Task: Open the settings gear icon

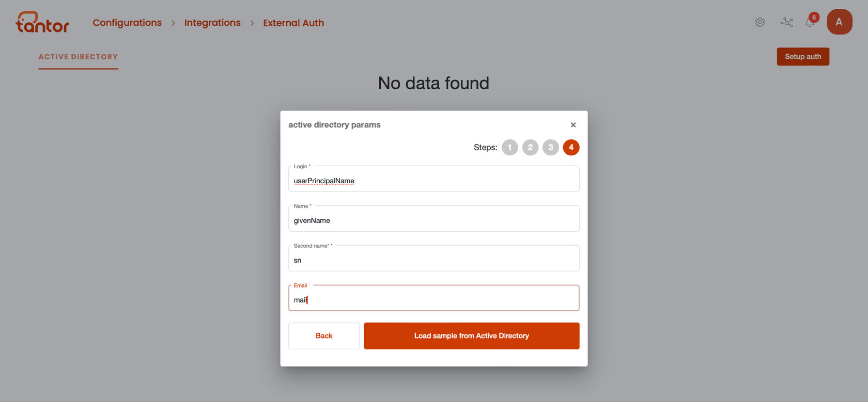Action: pyautogui.click(x=760, y=22)
